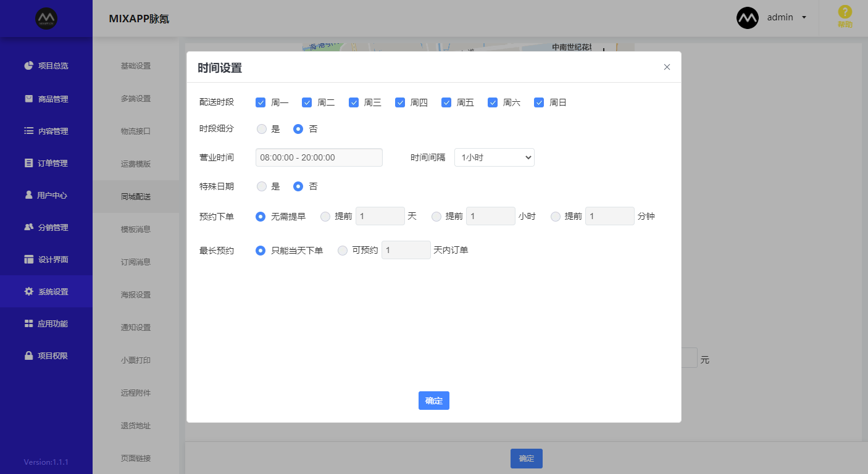Open the 退货地址 submenu item
The width and height of the screenshot is (868, 474).
tap(136, 426)
